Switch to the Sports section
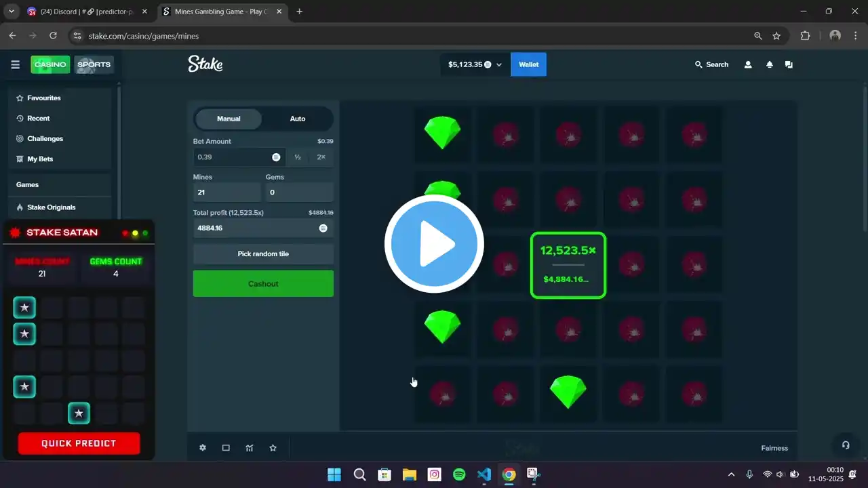 (x=94, y=64)
